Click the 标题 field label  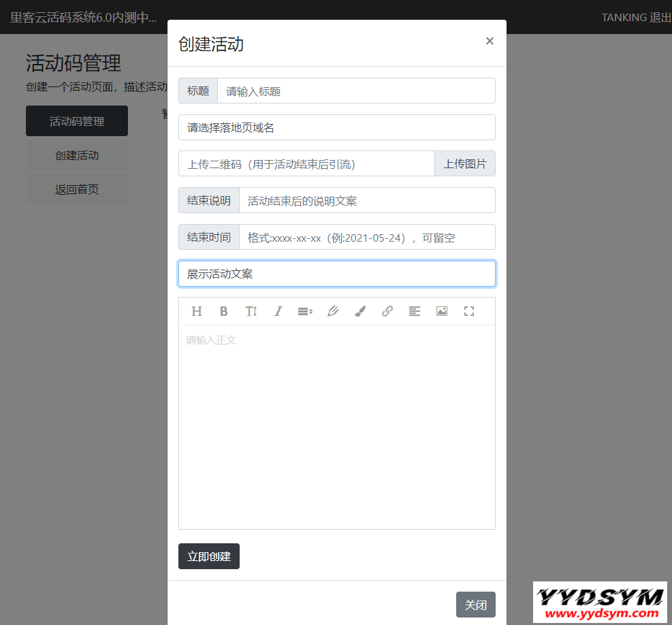pos(198,91)
